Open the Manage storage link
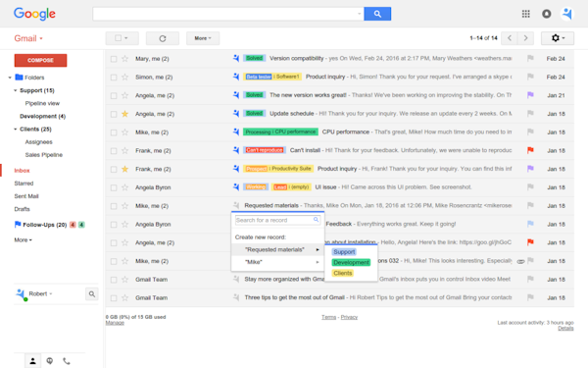Image resolution: width=588 pixels, height=368 pixels. point(115,323)
